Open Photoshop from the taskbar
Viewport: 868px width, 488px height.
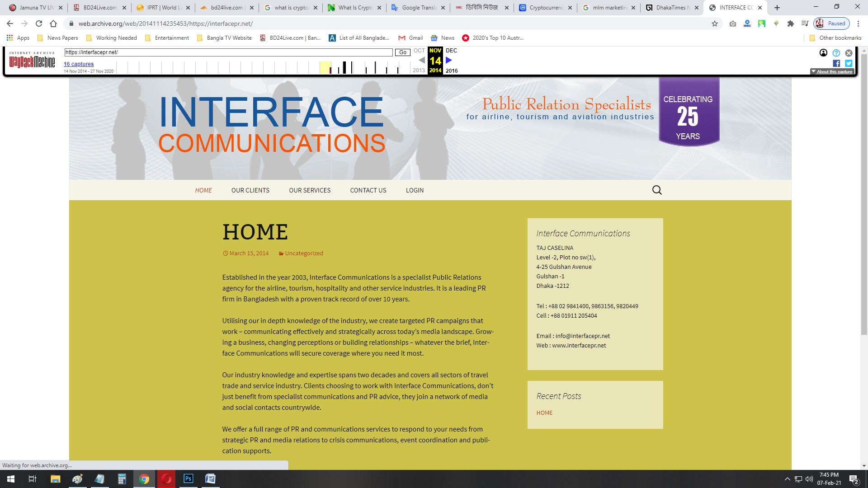coord(188,479)
